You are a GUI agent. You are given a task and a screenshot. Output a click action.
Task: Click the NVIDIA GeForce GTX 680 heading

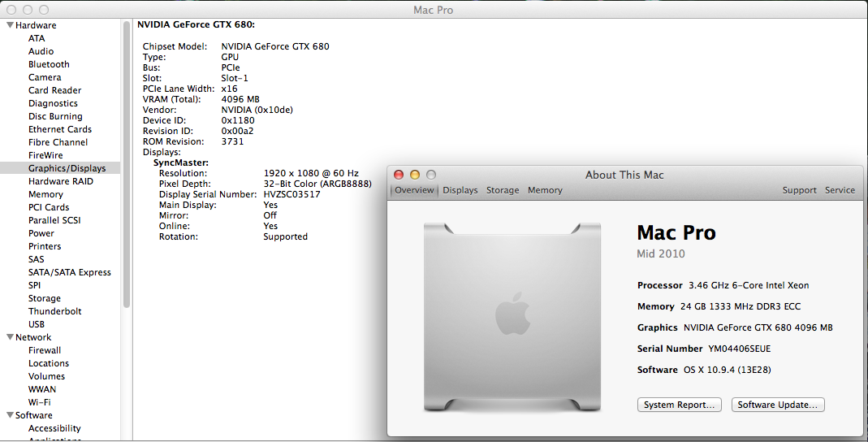pos(196,24)
